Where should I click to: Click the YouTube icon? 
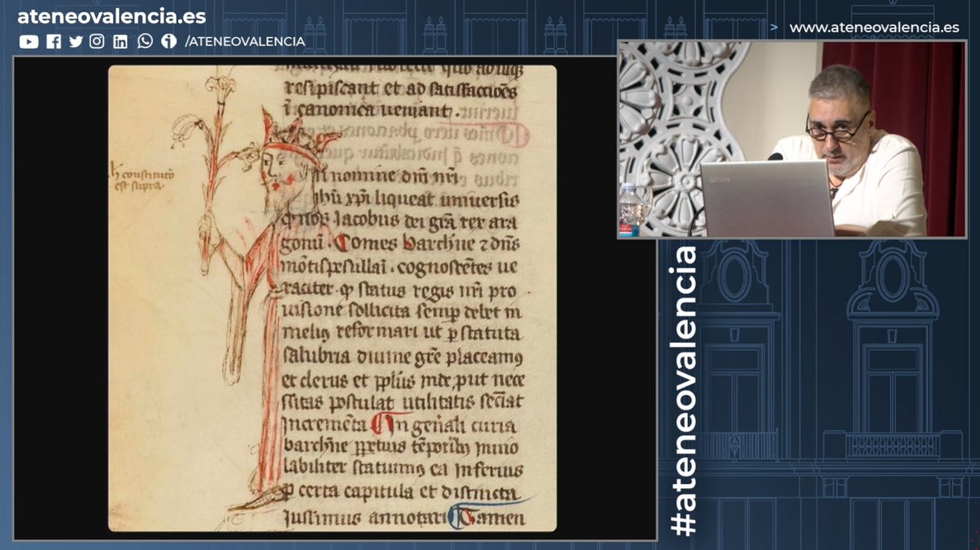pos(28,41)
